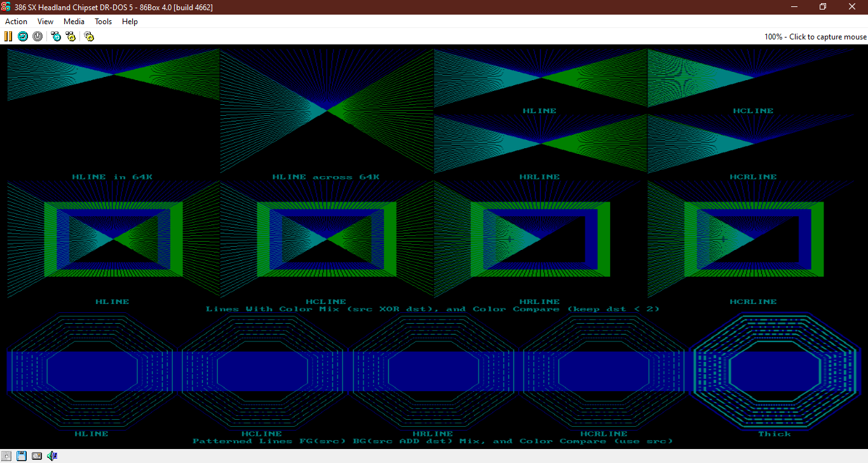The height and width of the screenshot is (463, 868).
Task: Perform a hard reset of the emulated machine
Action: click(23, 36)
